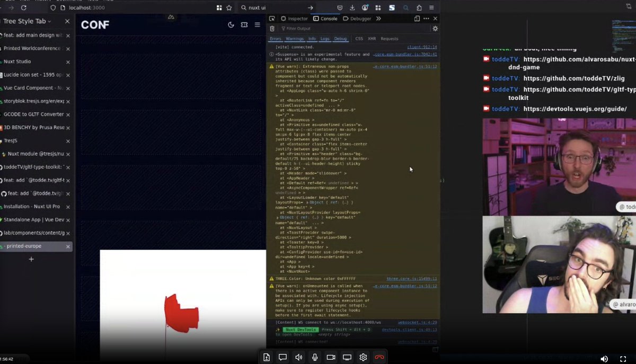Share screen in call toolbar
Viewport: 636px width, 364px height.
tap(347, 357)
